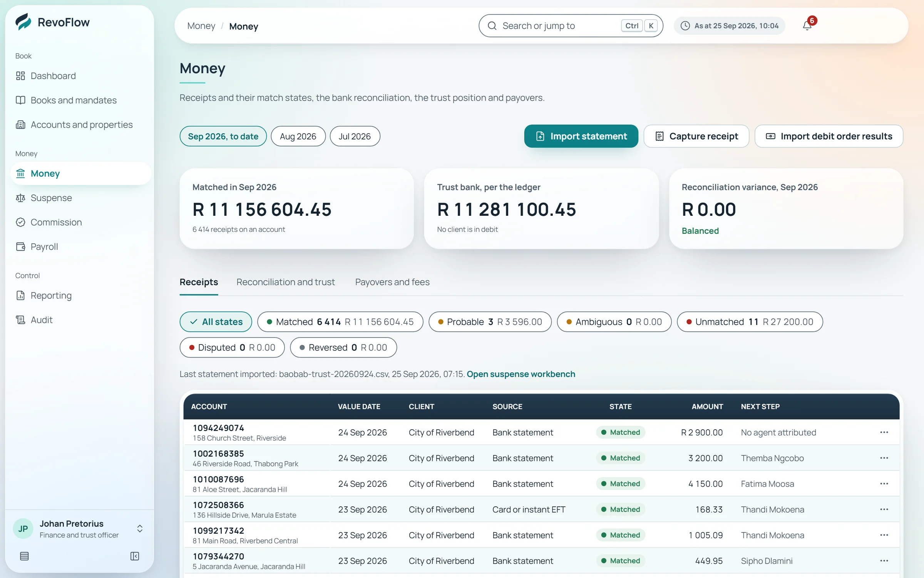Switch to Reconciliation and trust tab

tap(285, 282)
